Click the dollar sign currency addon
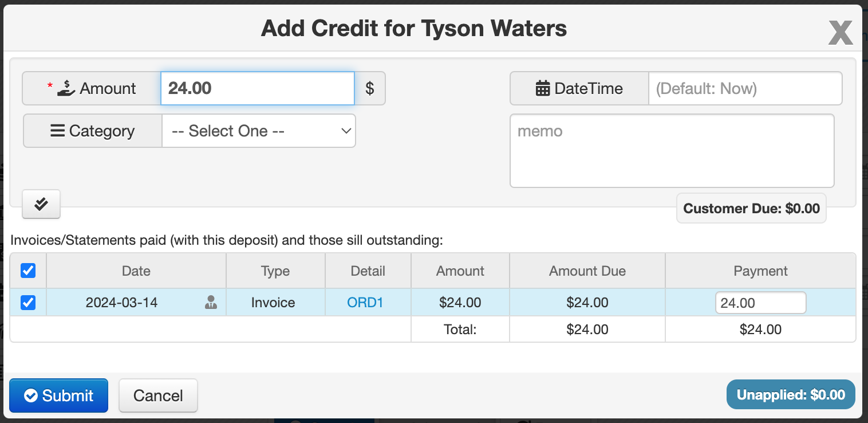The height and width of the screenshot is (423, 868). (370, 88)
